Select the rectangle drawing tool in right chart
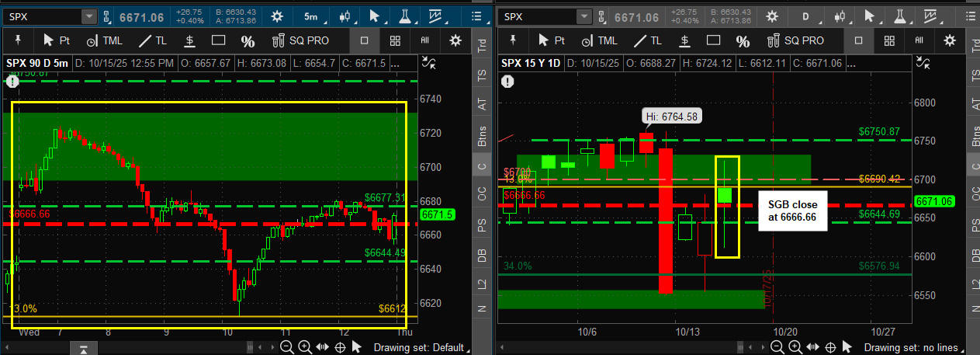 click(x=715, y=40)
